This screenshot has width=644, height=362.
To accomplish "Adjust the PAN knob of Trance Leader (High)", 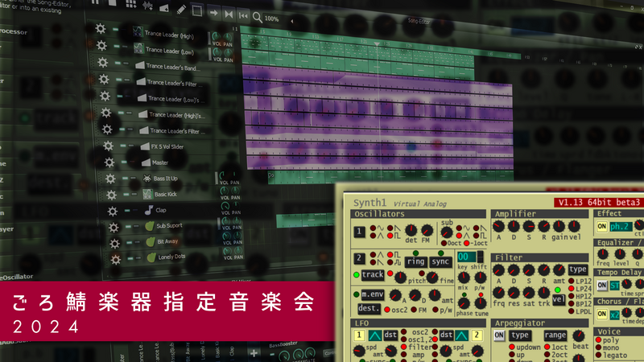I will (x=227, y=37).
